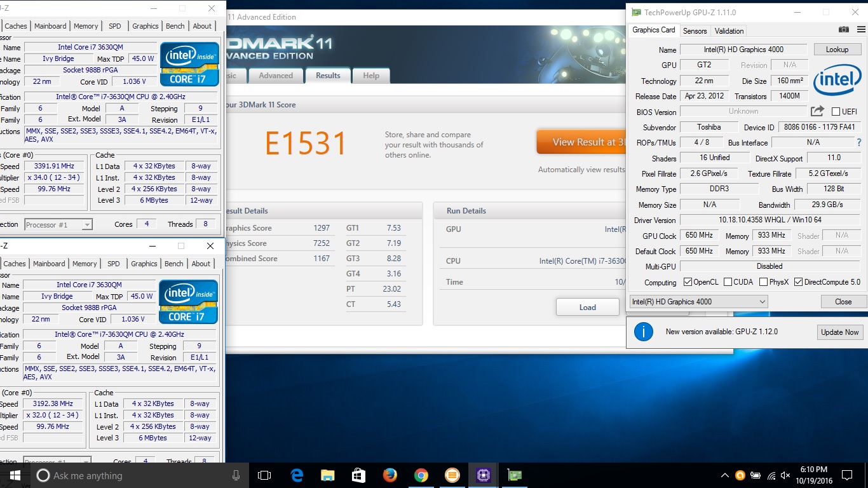Click the Driver Version field in GPU-Z
868x488 pixels.
click(770, 220)
